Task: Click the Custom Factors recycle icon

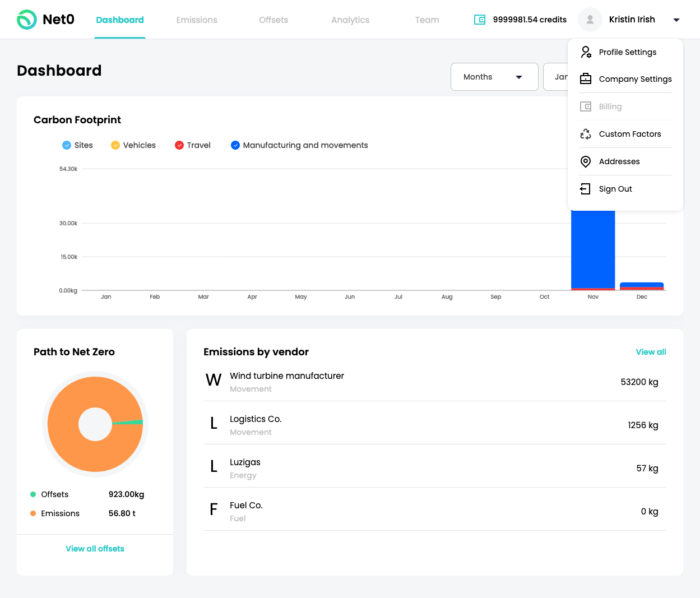Action: tap(586, 134)
